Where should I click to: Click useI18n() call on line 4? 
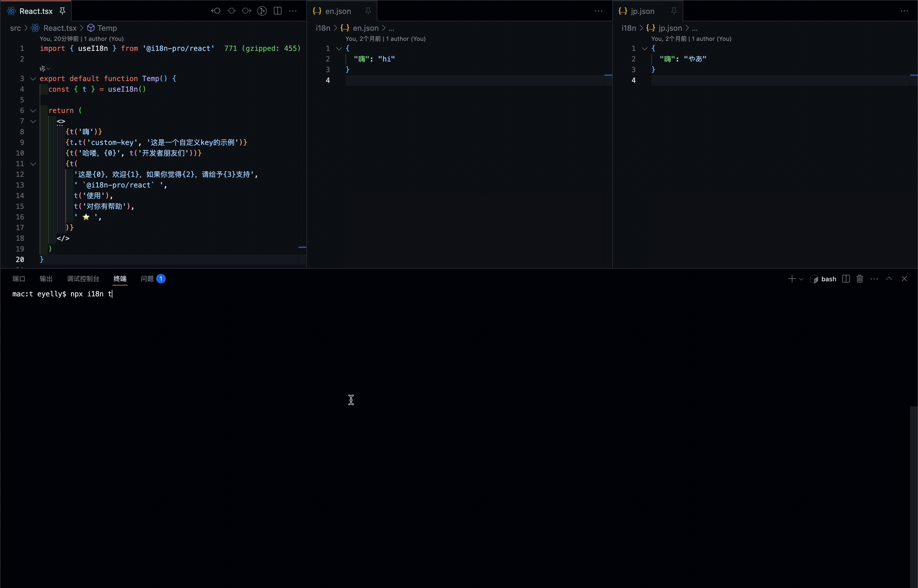click(127, 89)
